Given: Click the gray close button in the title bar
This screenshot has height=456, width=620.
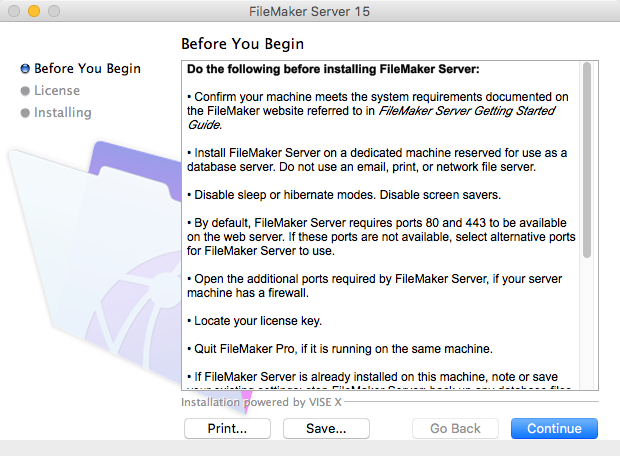Looking at the screenshot, I should pyautogui.click(x=14, y=11).
